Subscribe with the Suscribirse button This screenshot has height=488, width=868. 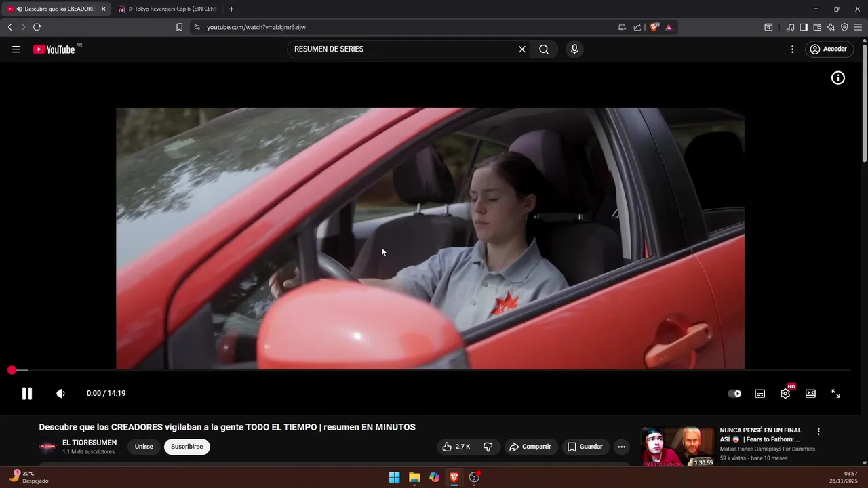click(x=187, y=447)
